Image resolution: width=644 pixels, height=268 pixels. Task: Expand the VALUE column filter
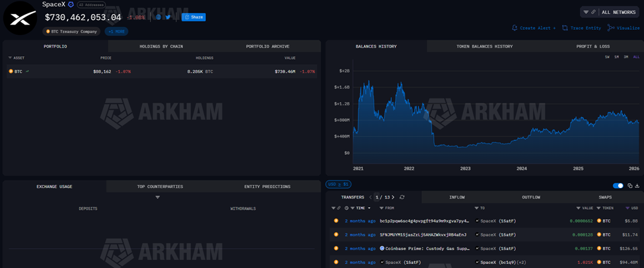coord(579,208)
